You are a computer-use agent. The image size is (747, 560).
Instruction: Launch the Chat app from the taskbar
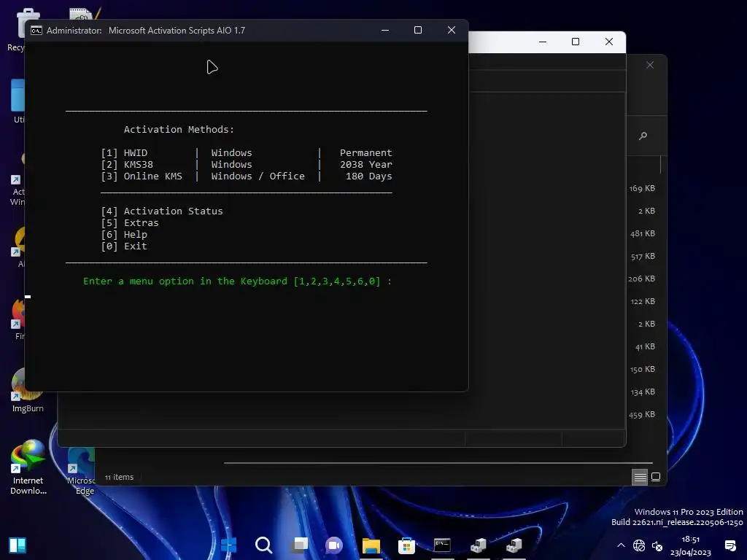pyautogui.click(x=334, y=545)
